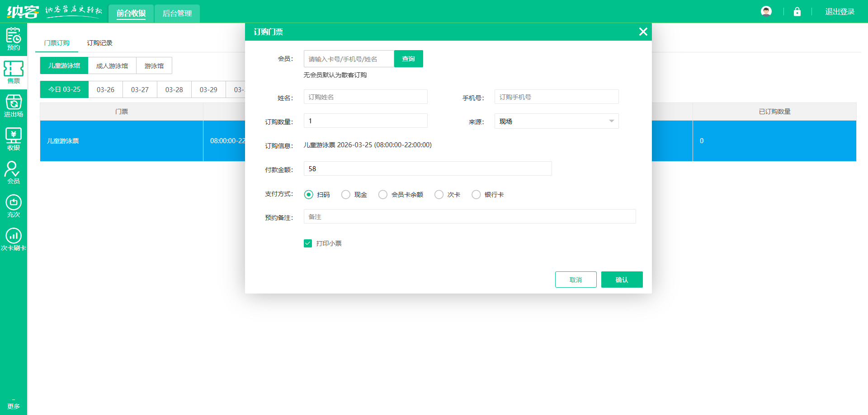Click the lock screen icon in header
This screenshot has width=868, height=415.
(x=797, y=12)
